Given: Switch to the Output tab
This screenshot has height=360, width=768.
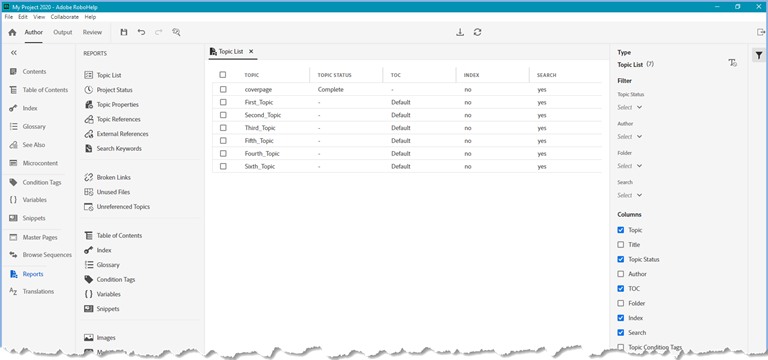Looking at the screenshot, I should tap(63, 32).
